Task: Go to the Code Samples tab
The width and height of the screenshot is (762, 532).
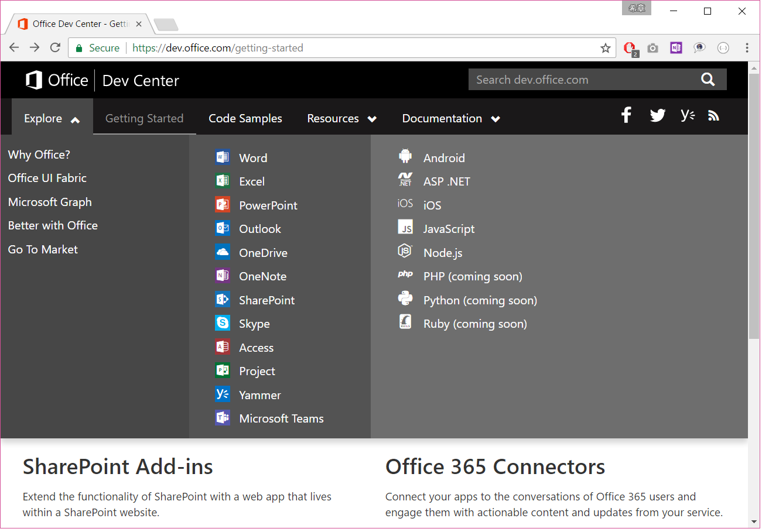Action: pyautogui.click(x=245, y=118)
